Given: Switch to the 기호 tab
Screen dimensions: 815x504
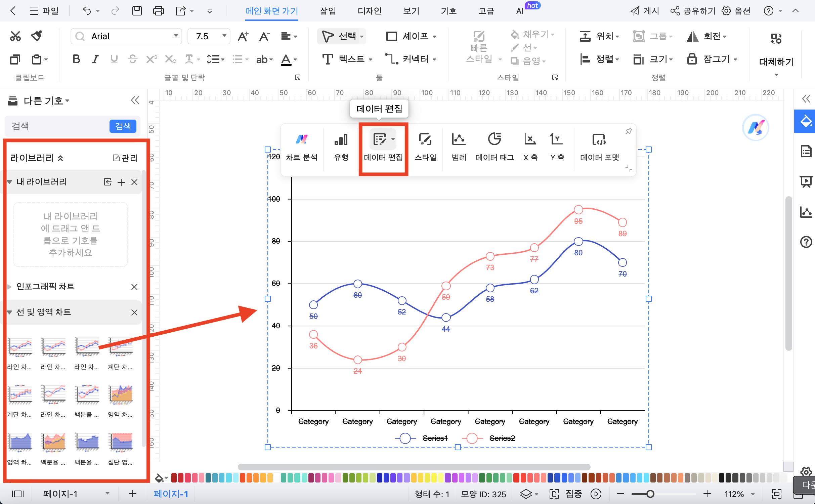Looking at the screenshot, I should click(x=448, y=11).
